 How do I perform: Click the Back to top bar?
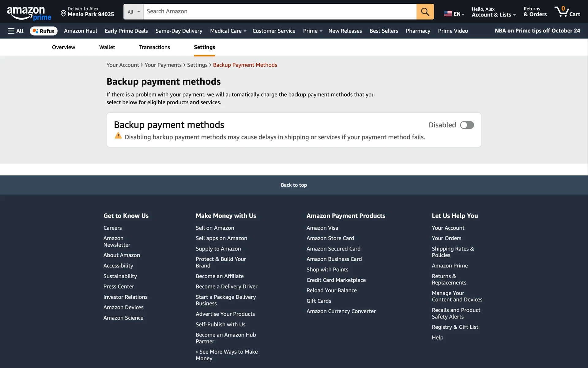[294, 185]
